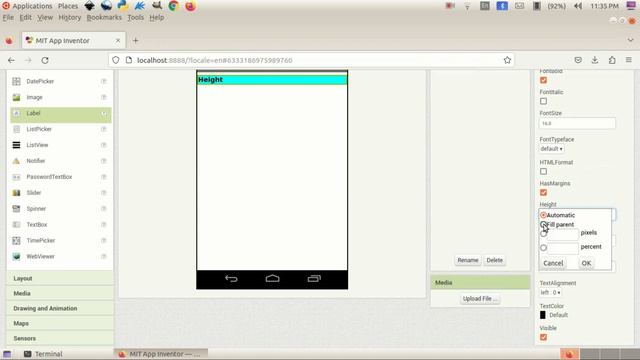Show the list of all tabs
Screen dimensions: 640x360
630,40
